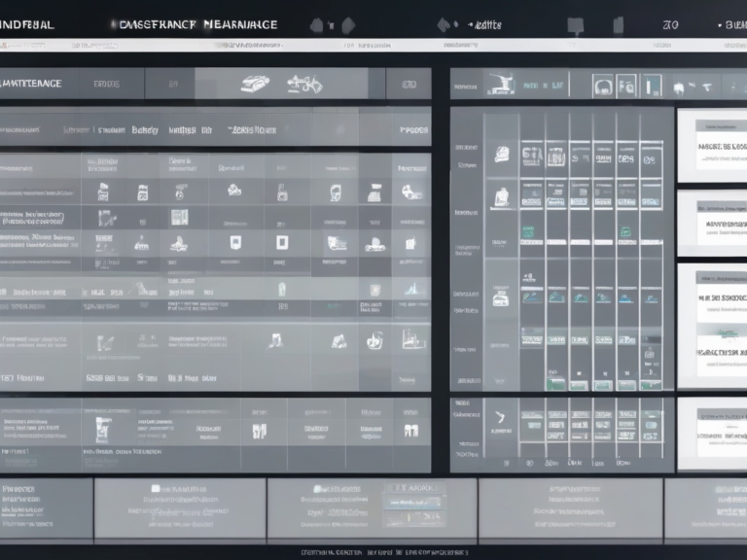Select the robotic arm icon in right panel header
The height and width of the screenshot is (560, 747).
click(x=502, y=85)
